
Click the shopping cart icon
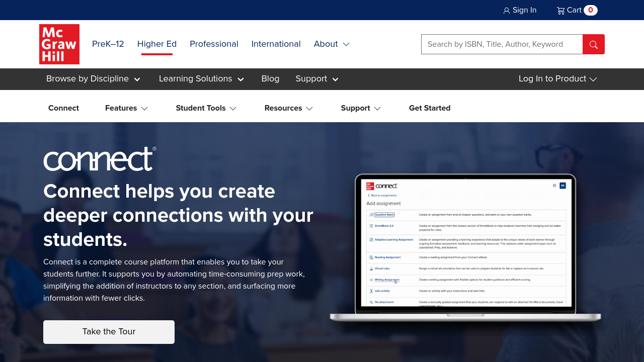560,11
